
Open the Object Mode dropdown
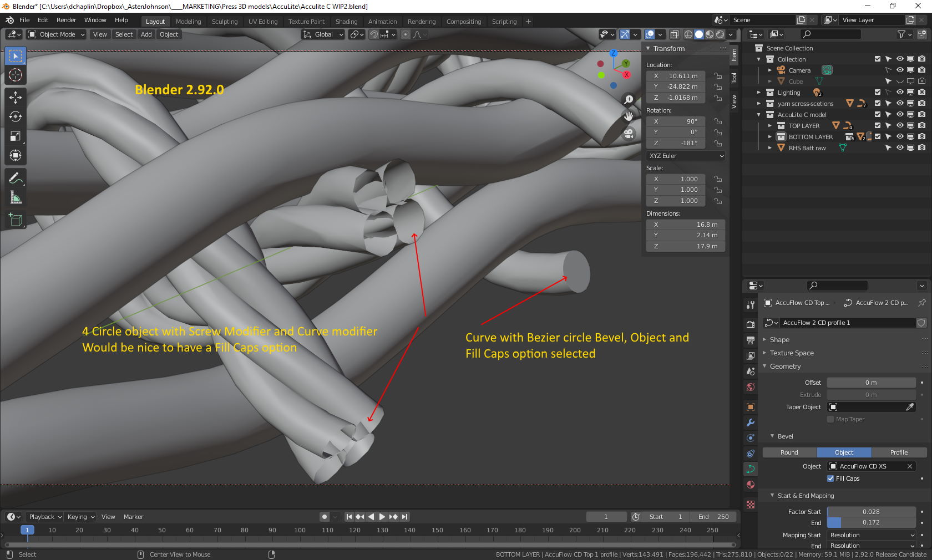57,34
